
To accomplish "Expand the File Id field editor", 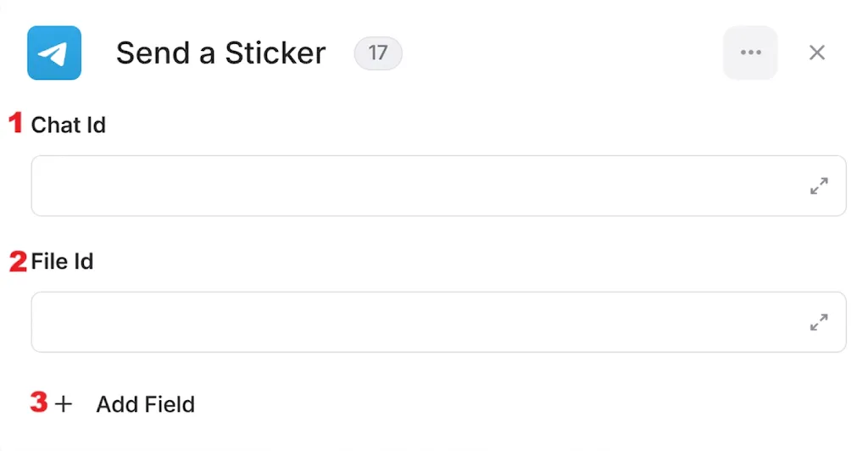I will point(820,322).
